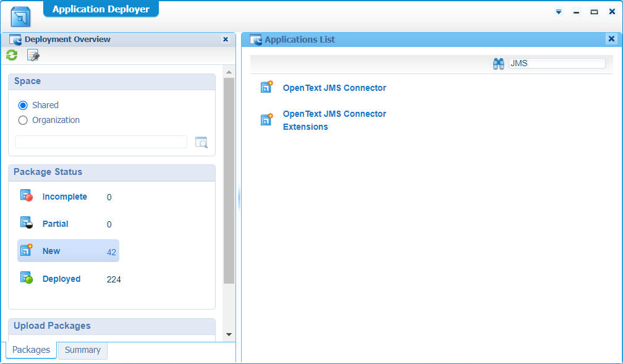Close the Applications List panel
623x364 pixels.
pyautogui.click(x=611, y=39)
